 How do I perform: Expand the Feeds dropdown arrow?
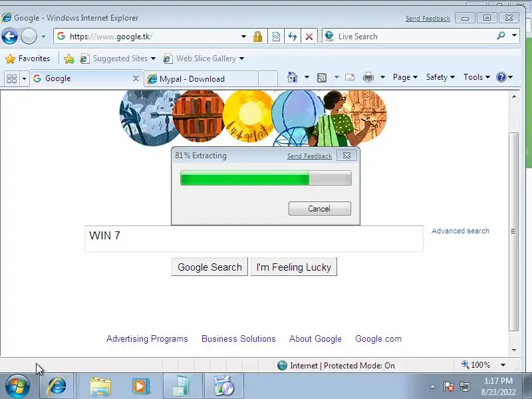(x=336, y=77)
